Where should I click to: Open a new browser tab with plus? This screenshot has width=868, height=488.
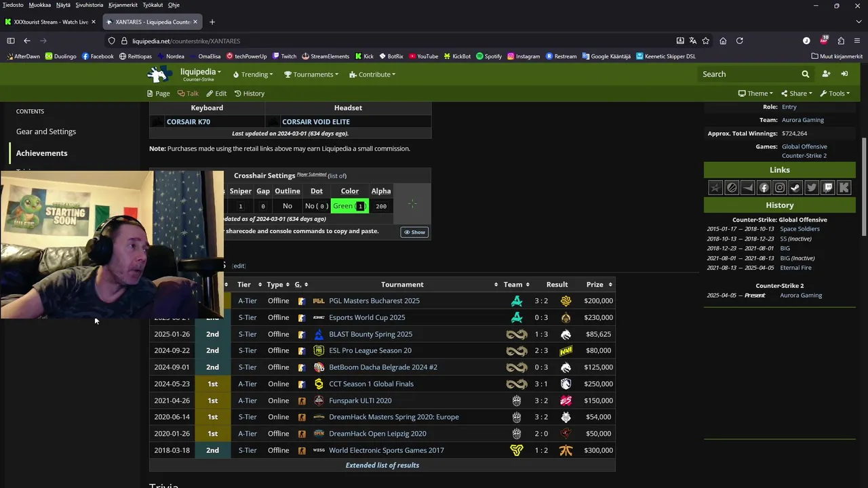point(212,22)
